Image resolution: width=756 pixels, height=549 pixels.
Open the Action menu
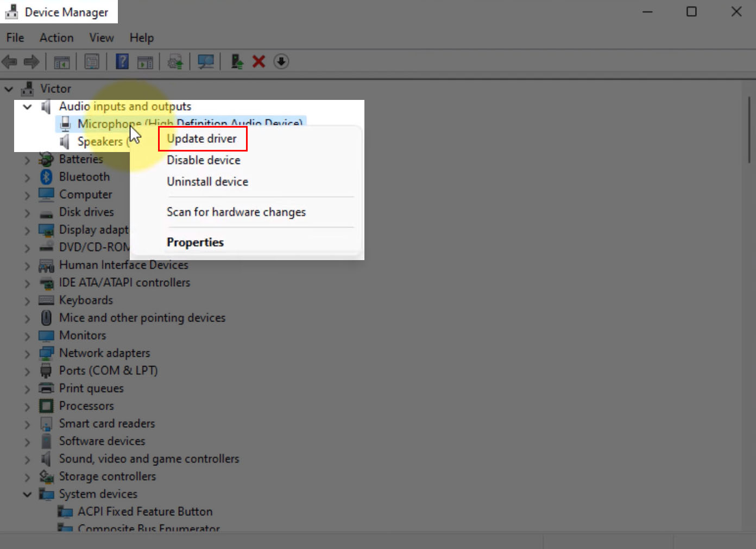(56, 37)
